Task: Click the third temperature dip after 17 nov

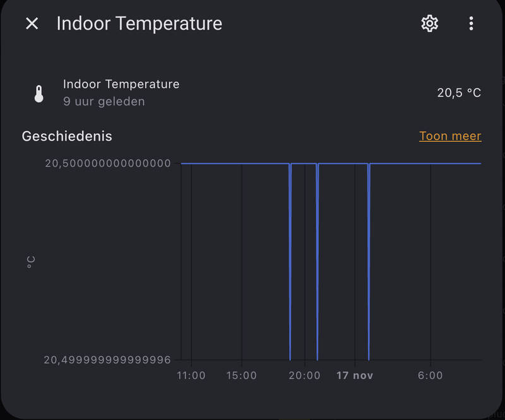Action: tap(369, 261)
